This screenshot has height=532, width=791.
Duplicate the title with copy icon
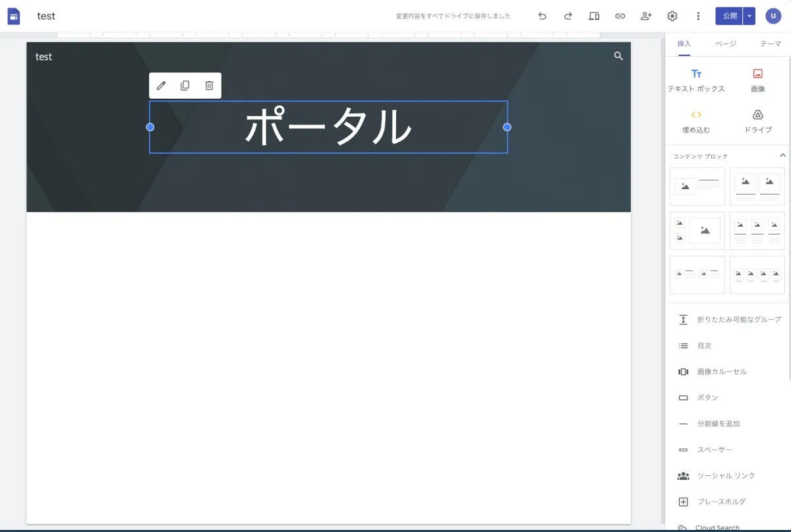click(x=185, y=86)
